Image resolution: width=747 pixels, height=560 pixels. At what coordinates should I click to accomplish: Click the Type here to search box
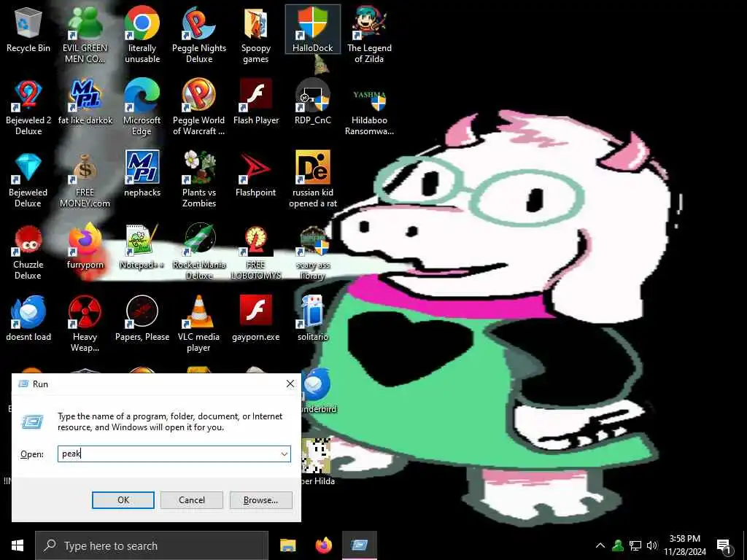pyautogui.click(x=152, y=545)
